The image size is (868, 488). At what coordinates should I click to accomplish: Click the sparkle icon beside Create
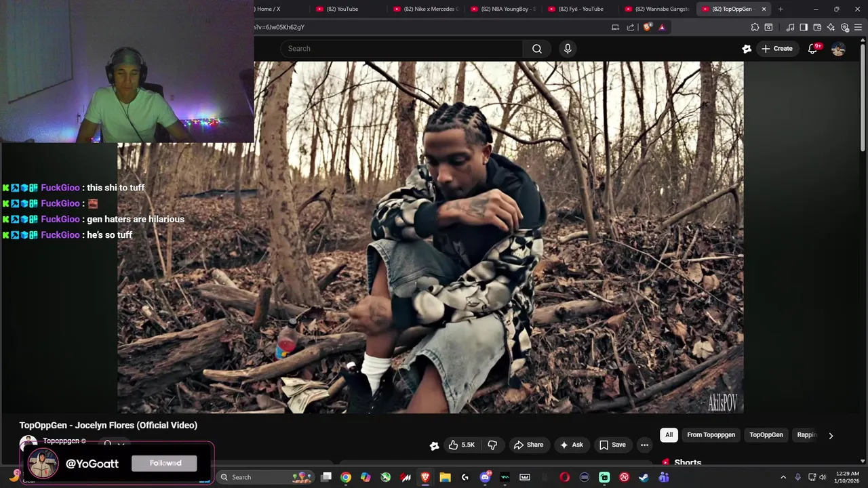coord(747,49)
